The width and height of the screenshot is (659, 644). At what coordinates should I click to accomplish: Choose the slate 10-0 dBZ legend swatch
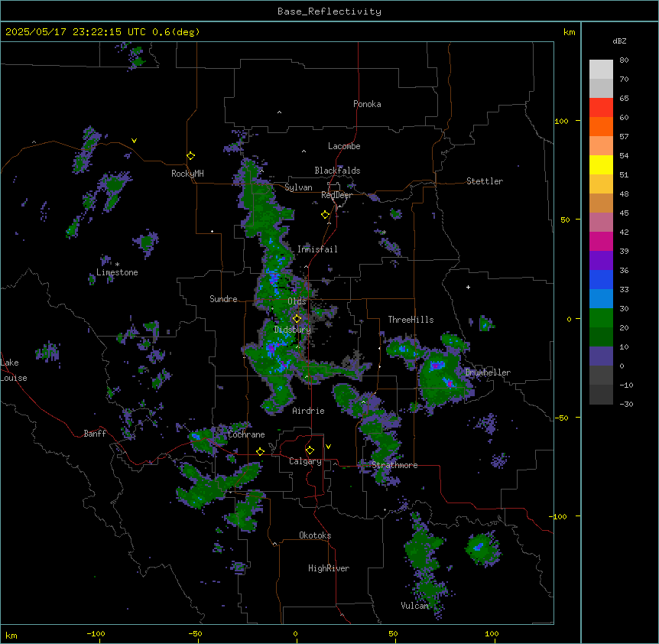601,356
